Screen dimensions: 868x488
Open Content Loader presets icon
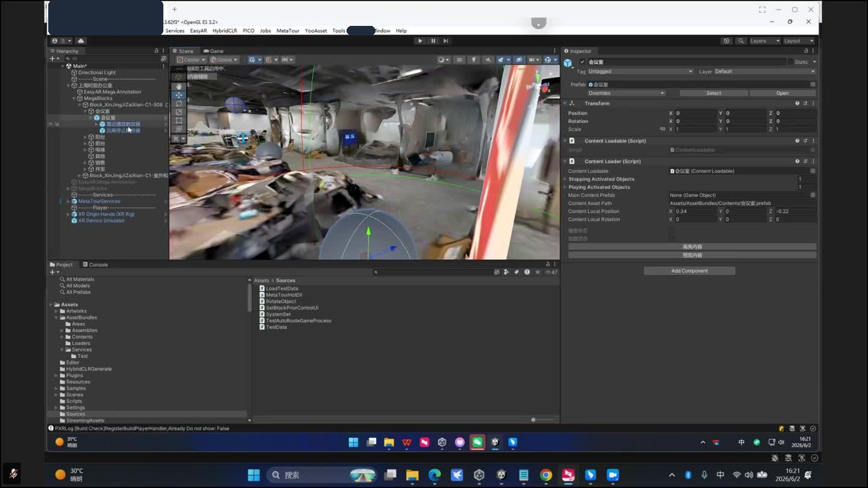pos(805,161)
